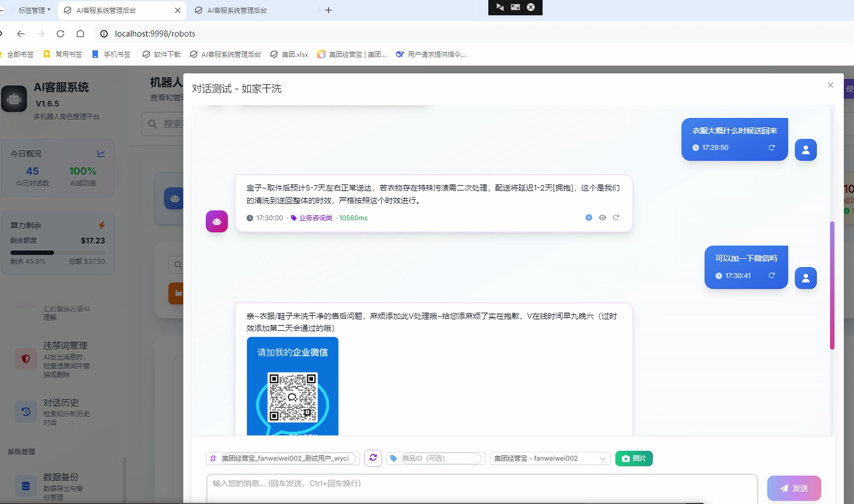This screenshot has width=854, height=504.
Task: Focus the message input text area
Action: click(x=481, y=488)
